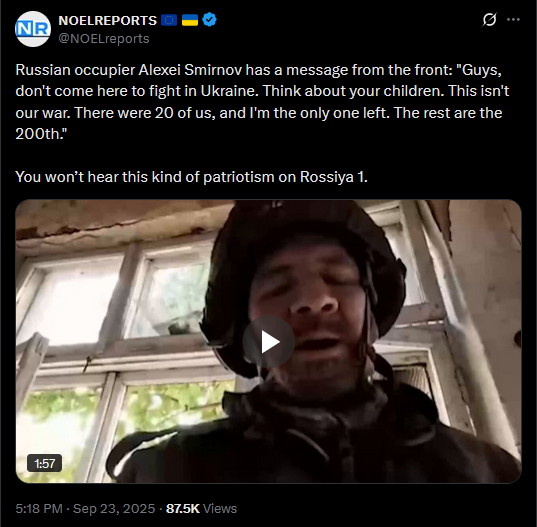Screen dimensions: 537x527
Task: Open the three-dot more options menu
Action: [513, 20]
